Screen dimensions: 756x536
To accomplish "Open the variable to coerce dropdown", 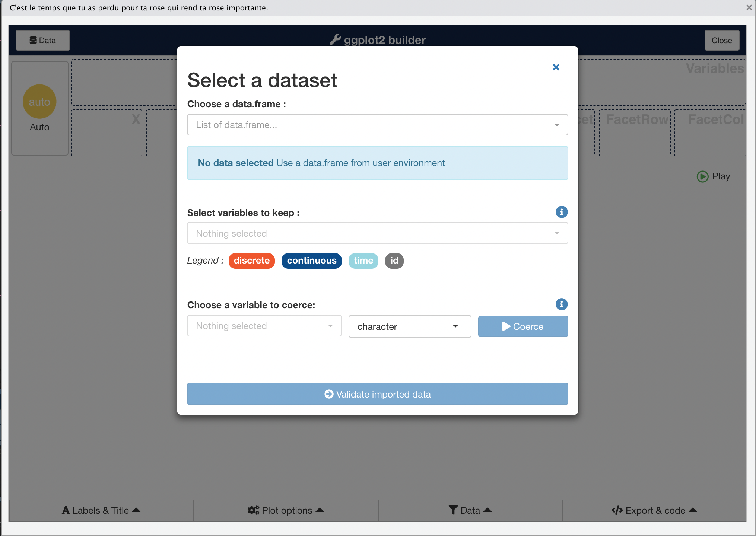I will point(264,326).
